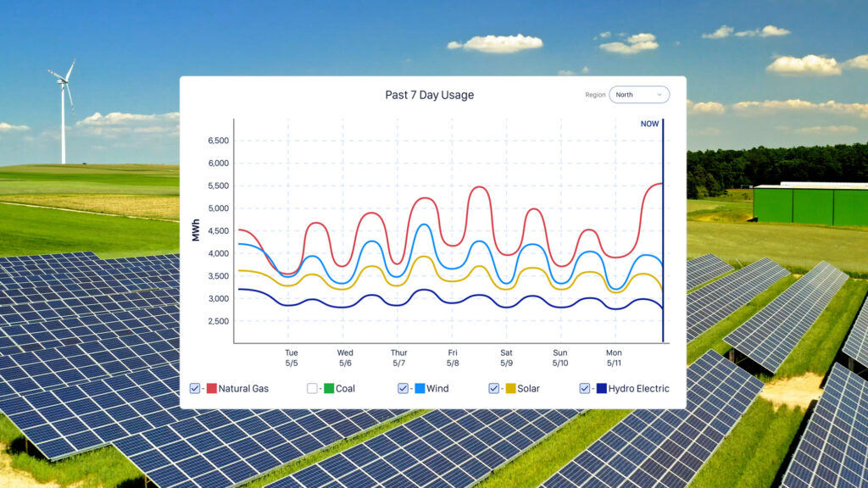Click the Past 7 Day Usage title

430,95
